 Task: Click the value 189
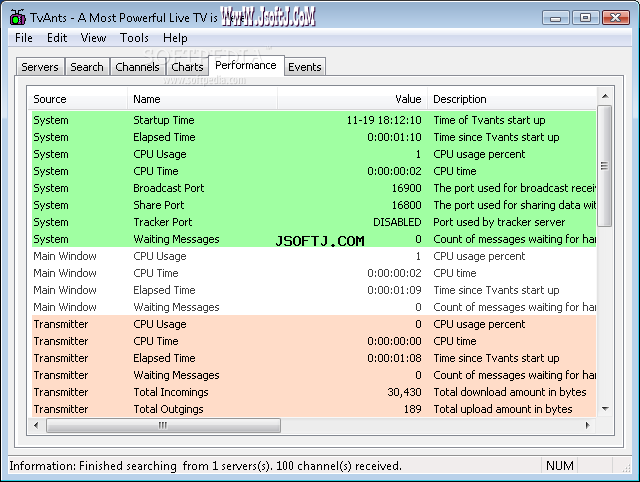click(x=413, y=409)
